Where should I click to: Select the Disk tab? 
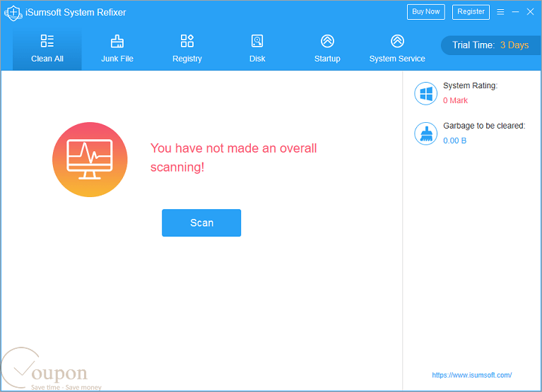[257, 49]
